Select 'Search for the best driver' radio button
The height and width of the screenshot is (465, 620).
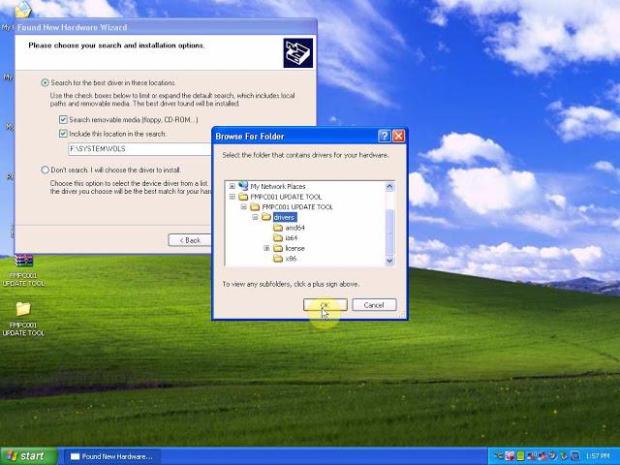(x=45, y=83)
